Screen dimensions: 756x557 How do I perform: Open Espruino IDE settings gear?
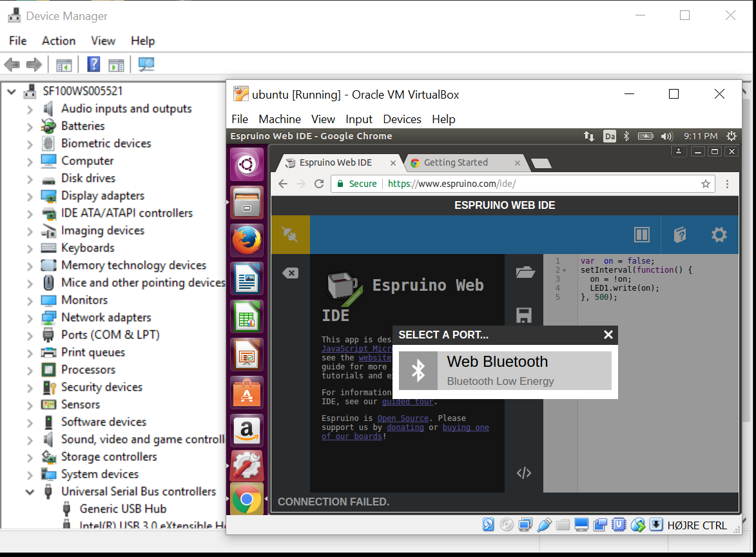click(719, 235)
